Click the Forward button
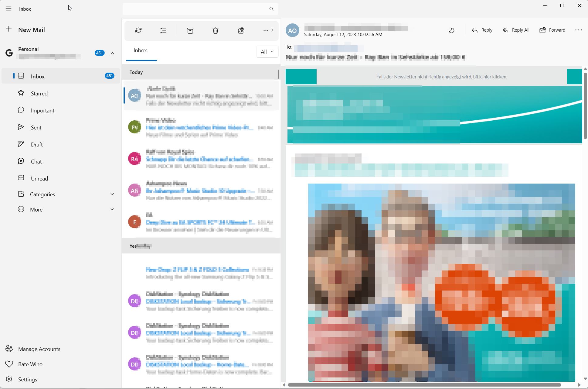This screenshot has width=588, height=389. pos(552,30)
